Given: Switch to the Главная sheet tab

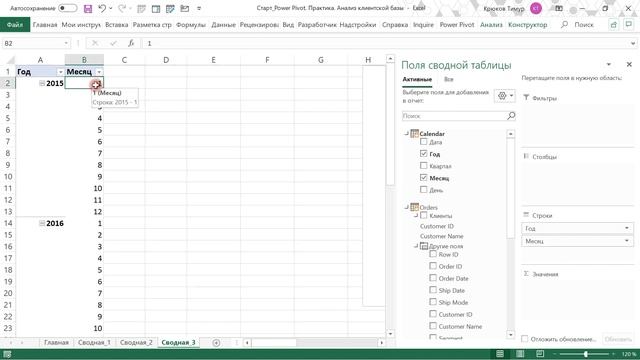Looking at the screenshot, I should [x=56, y=342].
